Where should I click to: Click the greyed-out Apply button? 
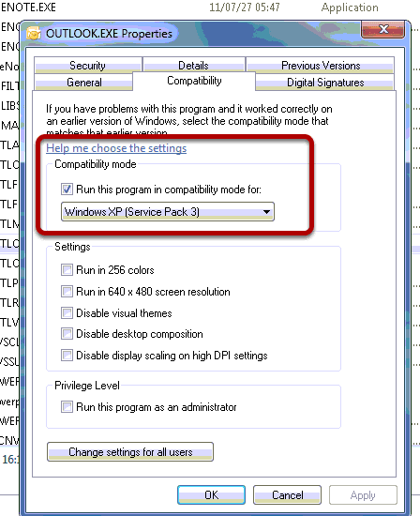coord(363,494)
